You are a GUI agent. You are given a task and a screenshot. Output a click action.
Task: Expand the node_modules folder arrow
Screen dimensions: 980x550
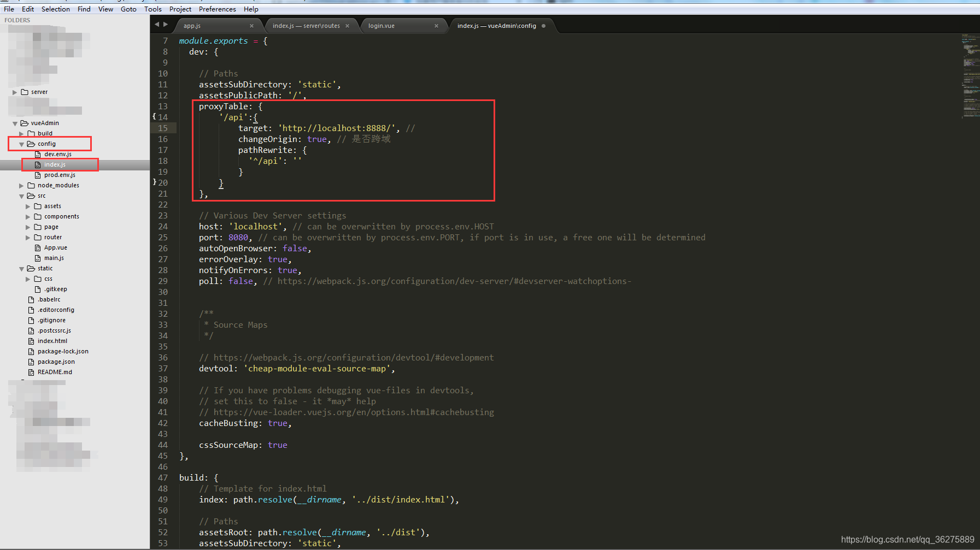pyautogui.click(x=21, y=186)
